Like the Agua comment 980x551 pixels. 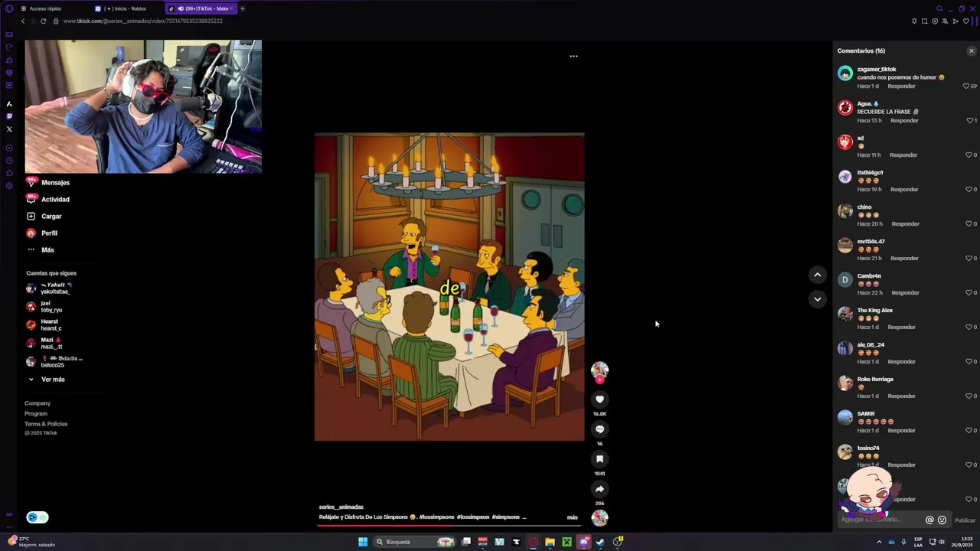click(969, 121)
